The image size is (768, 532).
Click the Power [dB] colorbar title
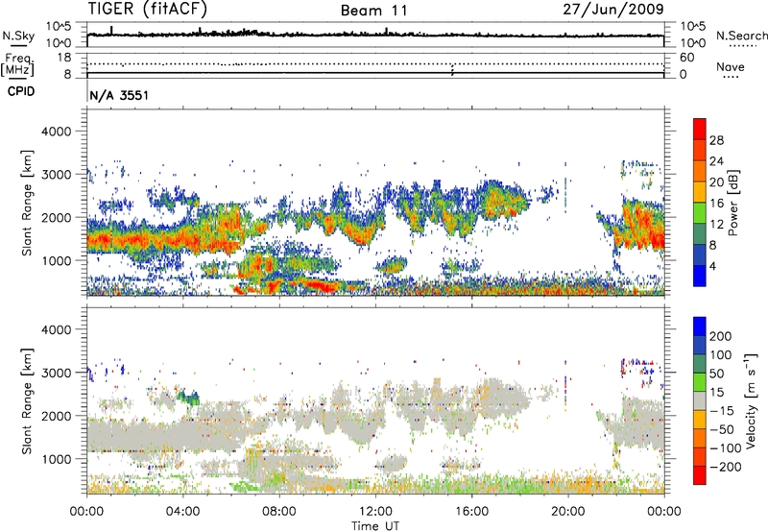point(733,203)
